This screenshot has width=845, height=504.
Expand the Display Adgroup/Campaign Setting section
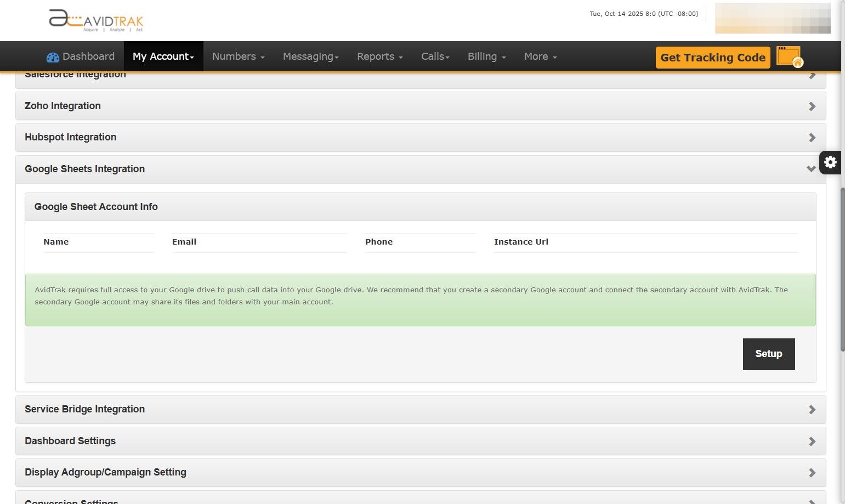pyautogui.click(x=421, y=473)
